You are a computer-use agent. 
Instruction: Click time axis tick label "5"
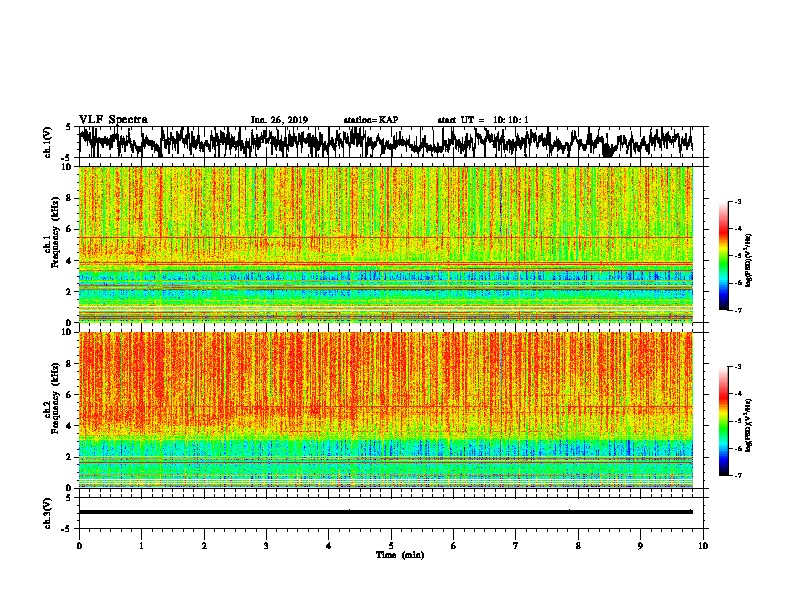(x=391, y=546)
